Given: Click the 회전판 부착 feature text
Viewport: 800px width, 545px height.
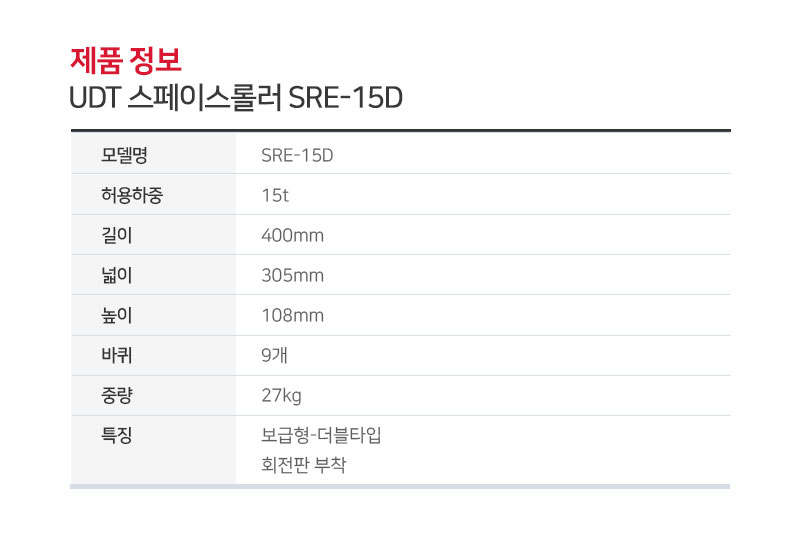Looking at the screenshot, I should (x=304, y=465).
